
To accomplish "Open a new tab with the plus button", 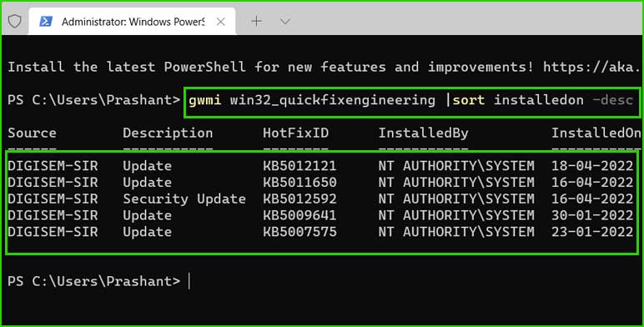I will [x=256, y=22].
